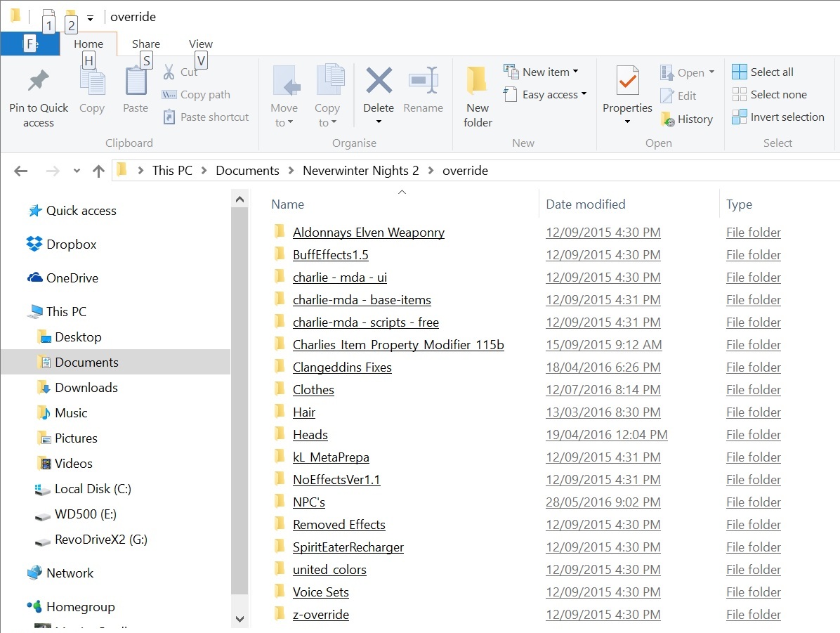Select the BuffEffects1.5 folder
The image size is (840, 633).
pos(331,254)
